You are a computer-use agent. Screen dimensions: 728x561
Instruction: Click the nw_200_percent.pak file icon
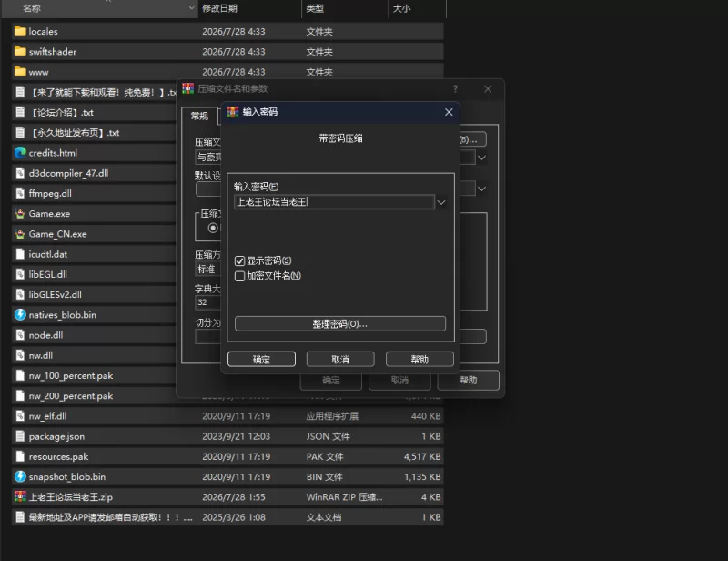click(x=20, y=395)
